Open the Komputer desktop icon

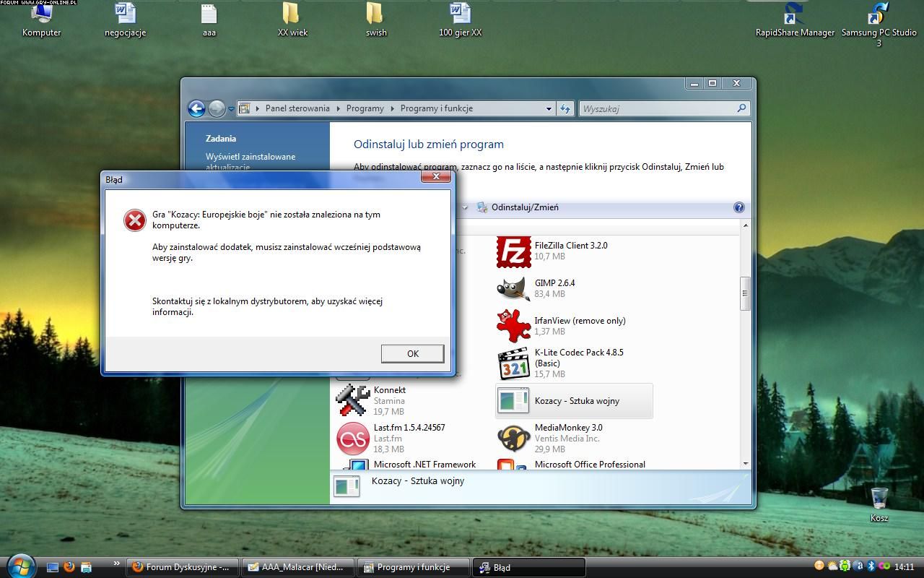pyautogui.click(x=42, y=20)
